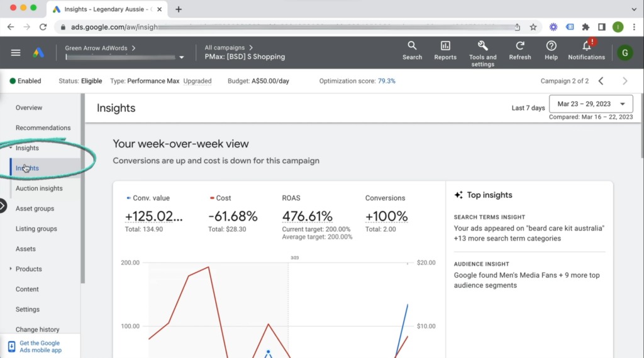644x358 pixels.
Task: Click Get the Google Ads mobile app
Action: click(x=40, y=347)
